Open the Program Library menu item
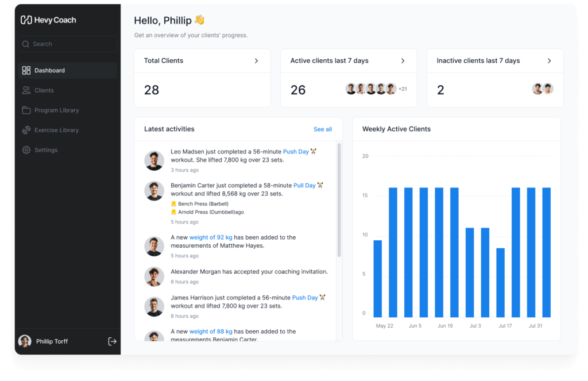Screen dimensions: 588x381 coord(56,110)
